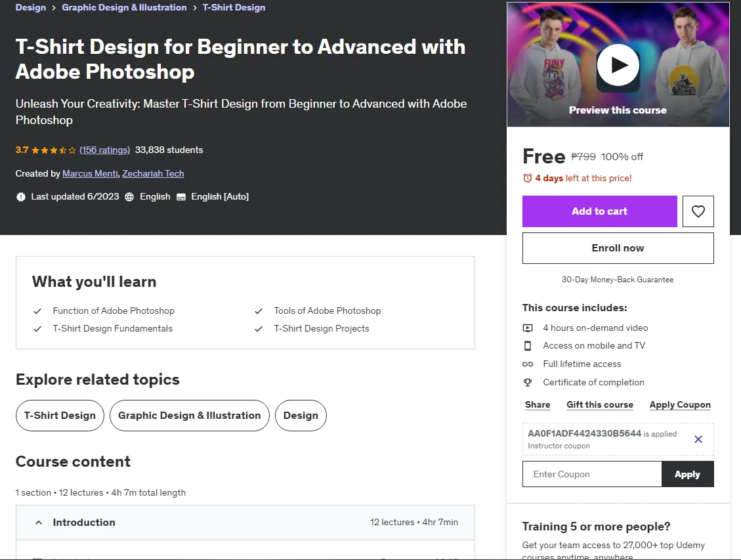Click the globe language icon

(x=129, y=197)
